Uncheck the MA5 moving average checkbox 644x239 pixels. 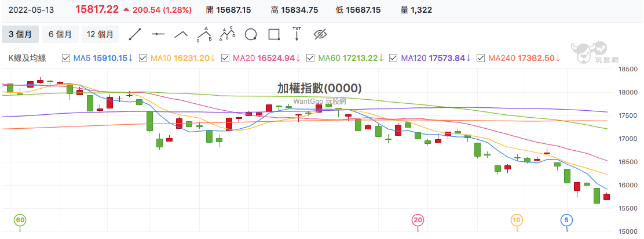(x=65, y=58)
